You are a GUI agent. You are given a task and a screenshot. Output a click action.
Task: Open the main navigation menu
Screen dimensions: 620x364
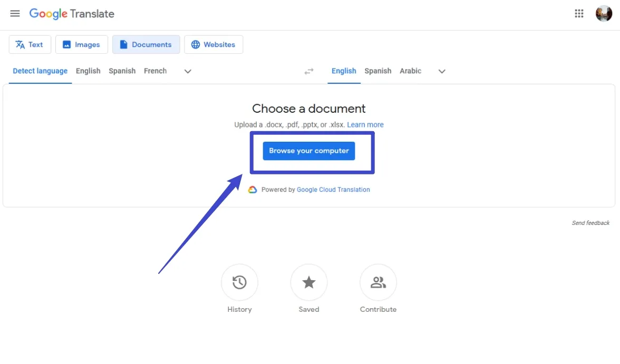(15, 14)
